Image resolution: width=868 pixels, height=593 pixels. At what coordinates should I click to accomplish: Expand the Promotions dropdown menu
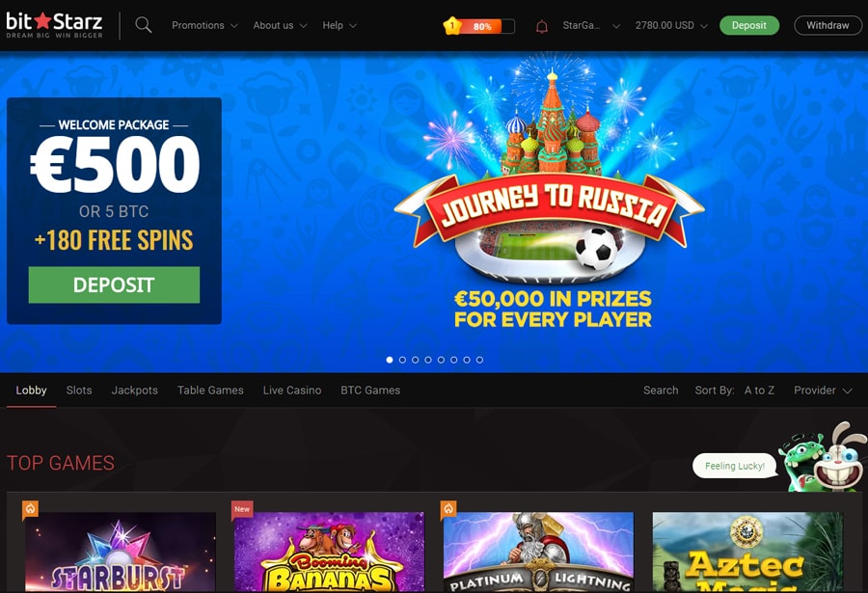204,25
